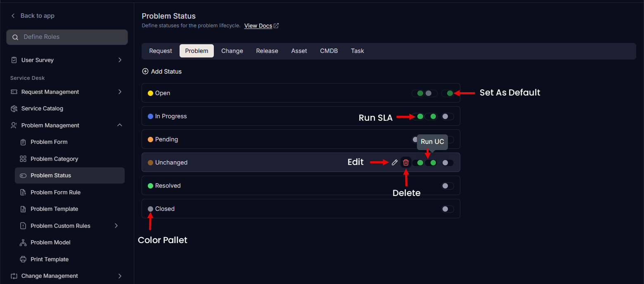Go to the Release tab
Viewport: 644px width, 284px height.
pyautogui.click(x=267, y=51)
